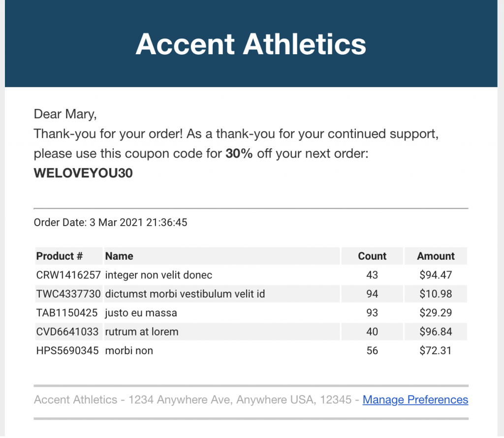Click the Product # column header
The width and height of the screenshot is (504, 438).
pos(60,256)
